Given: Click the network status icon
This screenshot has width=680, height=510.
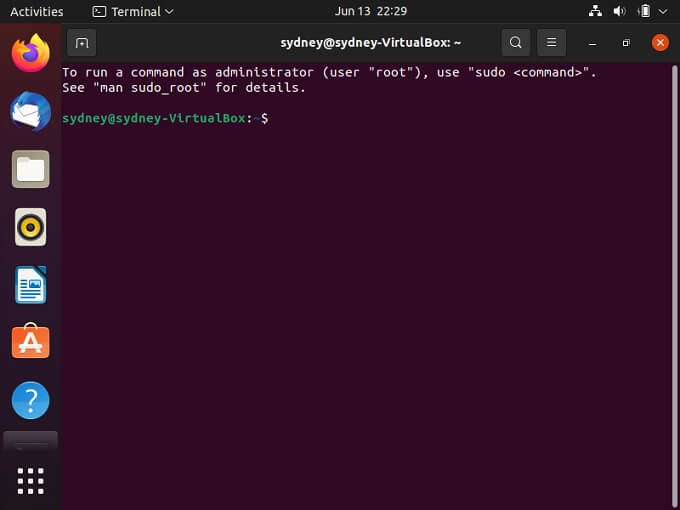Looking at the screenshot, I should pos(595,11).
